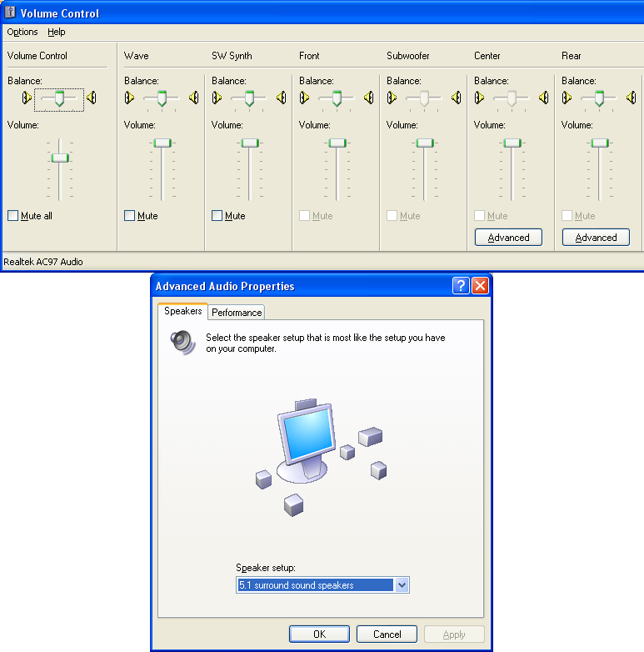644x652 pixels.
Task: Click the monitor and speakers illustration
Action: 321,457
